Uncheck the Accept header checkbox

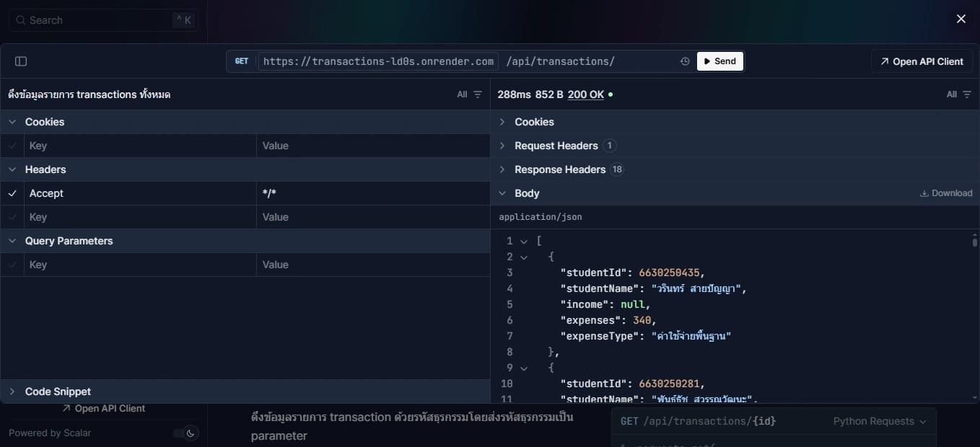(12, 193)
